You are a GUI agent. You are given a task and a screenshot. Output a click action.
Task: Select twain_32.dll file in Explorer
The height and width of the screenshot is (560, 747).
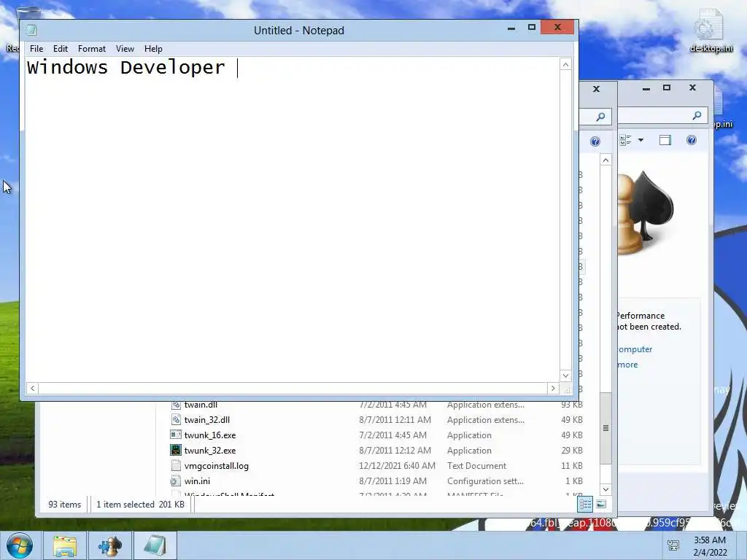click(206, 419)
